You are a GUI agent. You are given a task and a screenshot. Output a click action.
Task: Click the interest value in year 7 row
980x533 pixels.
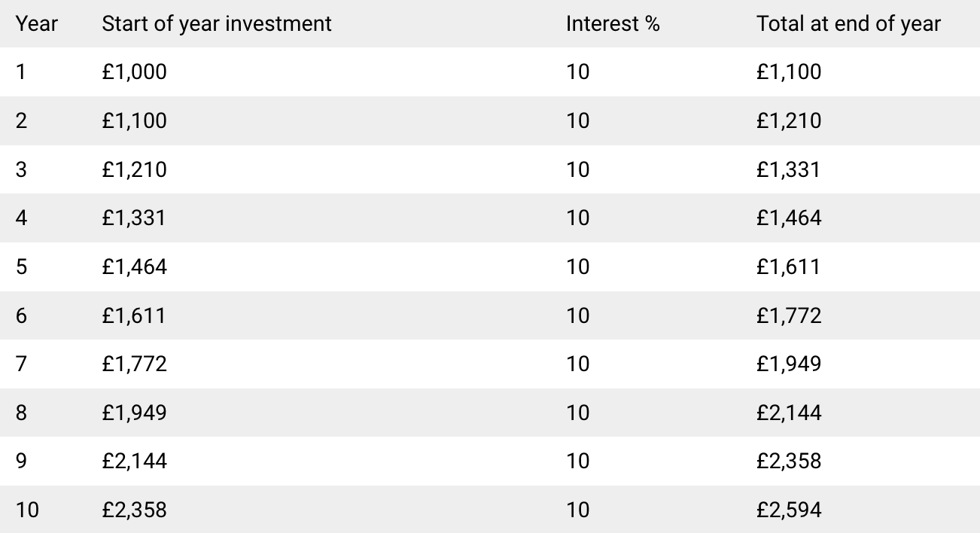577,364
